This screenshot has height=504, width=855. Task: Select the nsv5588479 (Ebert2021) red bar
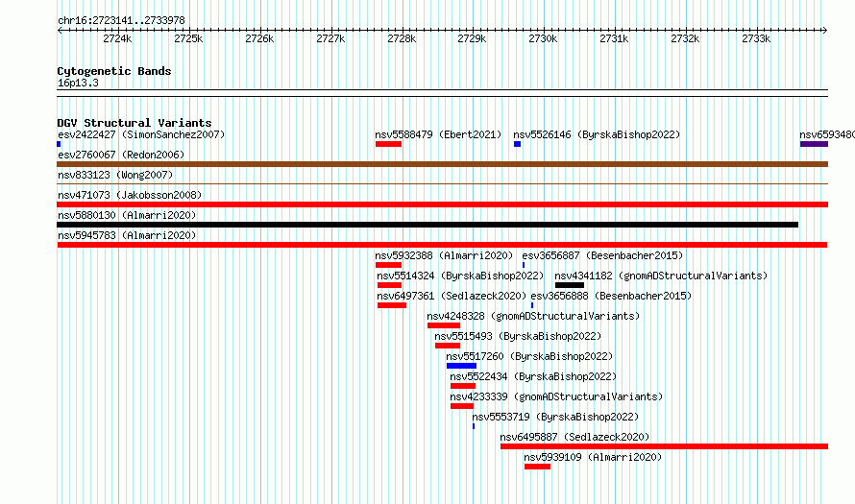(388, 144)
